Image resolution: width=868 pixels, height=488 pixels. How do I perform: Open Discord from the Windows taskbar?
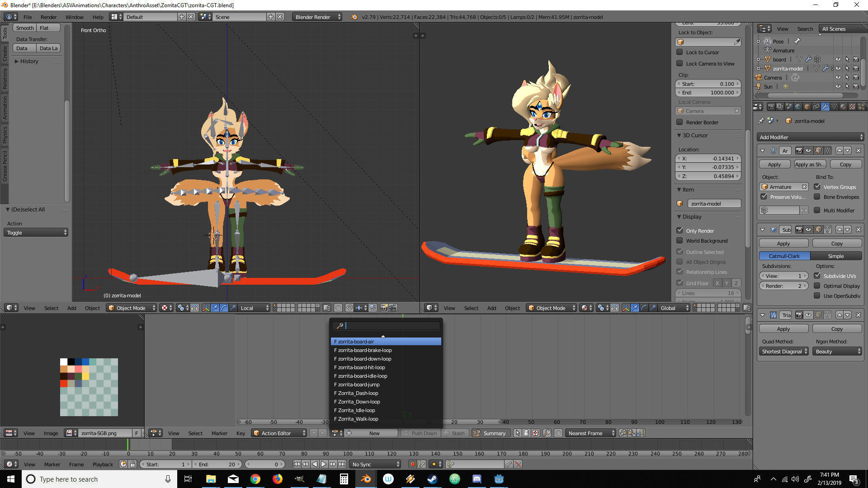[x=476, y=479]
